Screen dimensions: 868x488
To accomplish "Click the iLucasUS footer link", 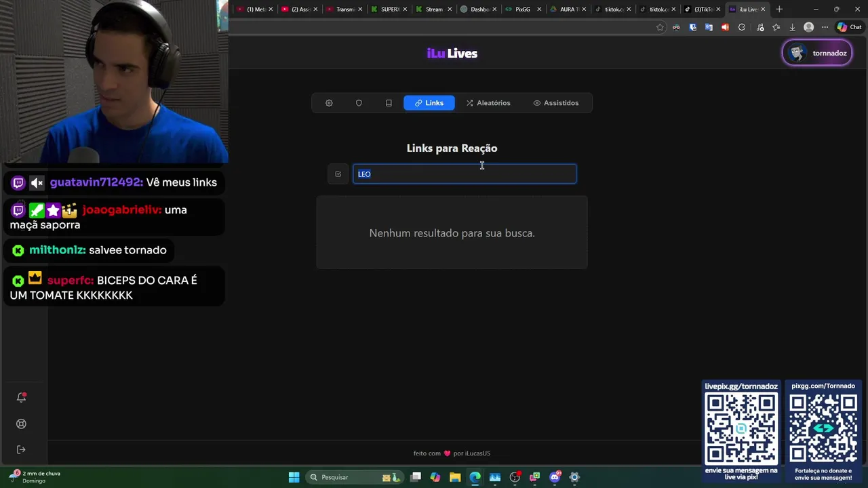I will [477, 453].
